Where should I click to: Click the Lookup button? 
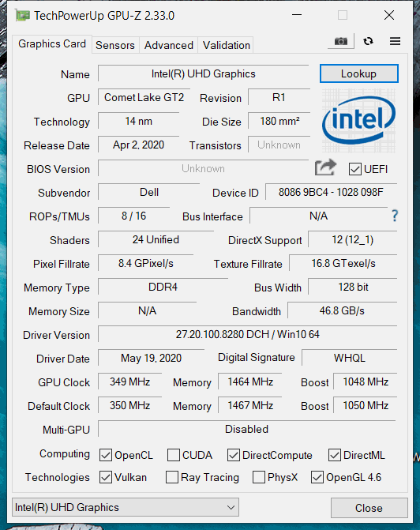pos(359,73)
